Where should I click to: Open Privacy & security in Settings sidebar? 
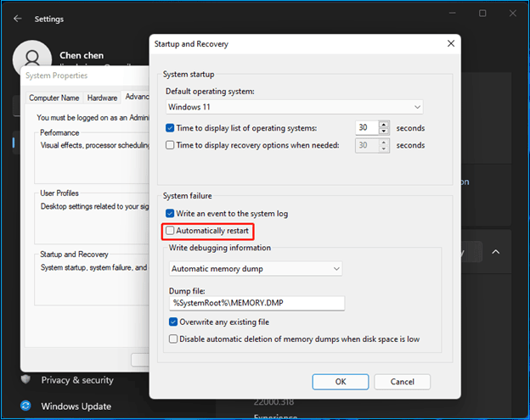77,380
